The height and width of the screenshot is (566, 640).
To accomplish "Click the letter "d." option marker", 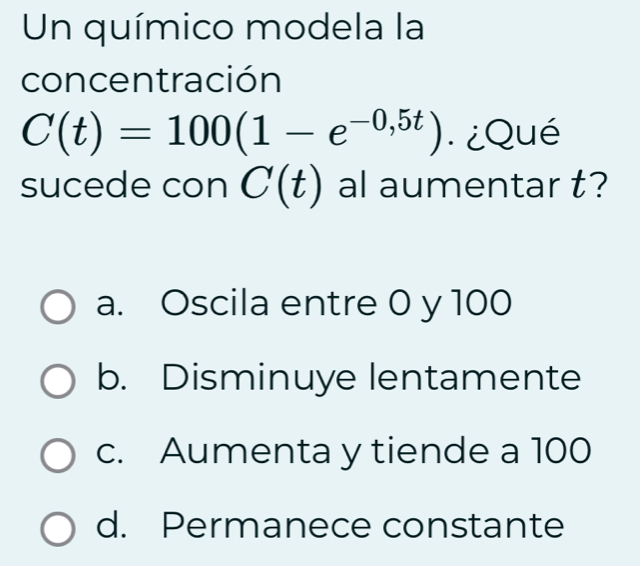I will click(x=111, y=526).
